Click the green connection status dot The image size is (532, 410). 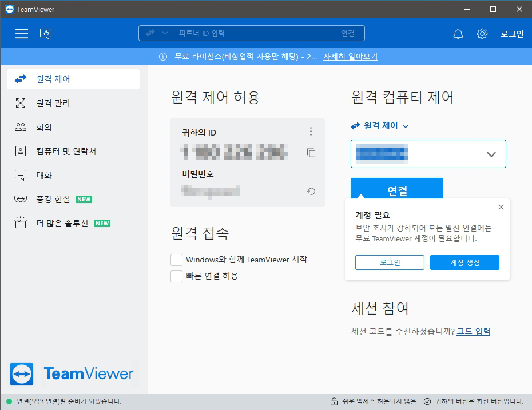click(9, 401)
